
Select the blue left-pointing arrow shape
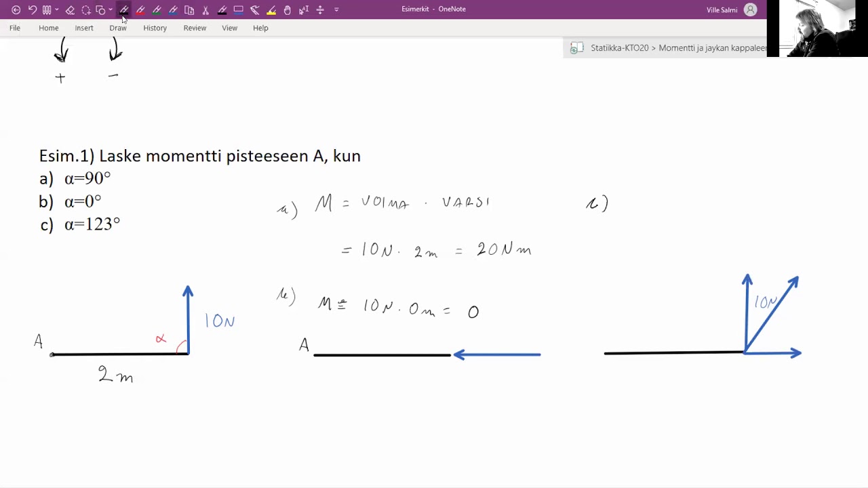(x=496, y=354)
